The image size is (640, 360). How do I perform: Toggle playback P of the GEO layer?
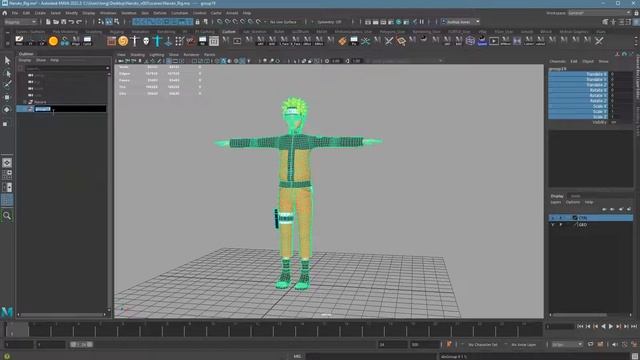click(561, 224)
